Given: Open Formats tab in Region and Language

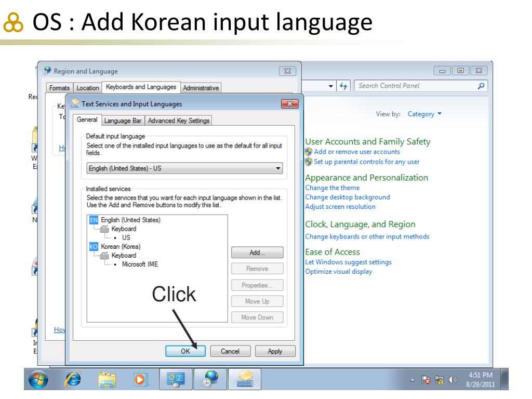Looking at the screenshot, I should (x=59, y=88).
